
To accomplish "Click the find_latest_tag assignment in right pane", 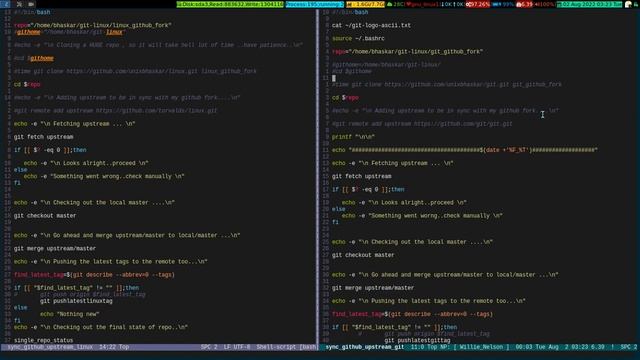I will click(412, 314).
